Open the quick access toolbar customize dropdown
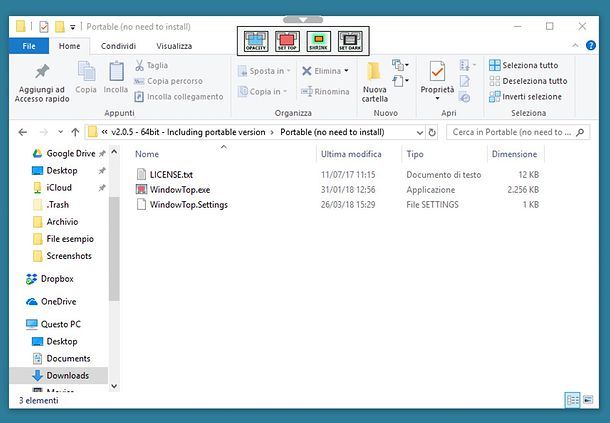The height and width of the screenshot is (423, 610). coord(72,27)
